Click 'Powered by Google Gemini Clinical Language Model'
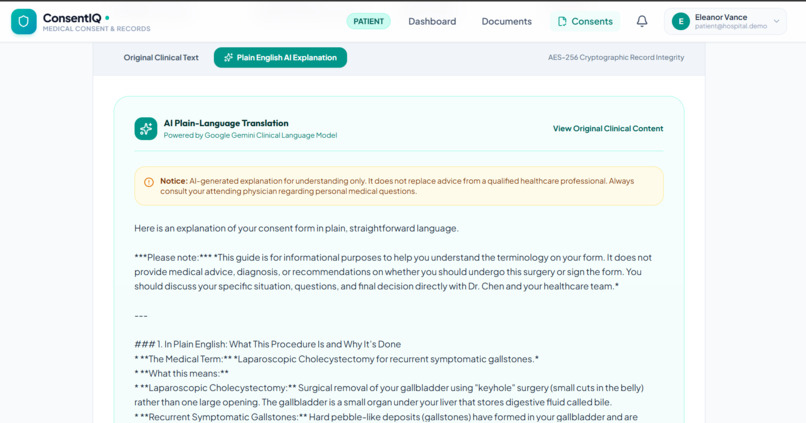Image resolution: width=806 pixels, height=423 pixels. click(250, 135)
